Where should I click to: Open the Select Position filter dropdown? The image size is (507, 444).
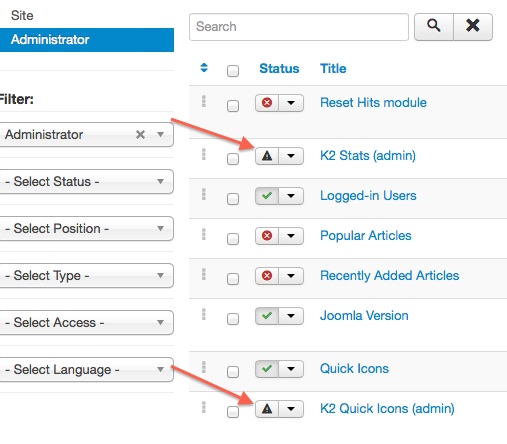point(86,229)
